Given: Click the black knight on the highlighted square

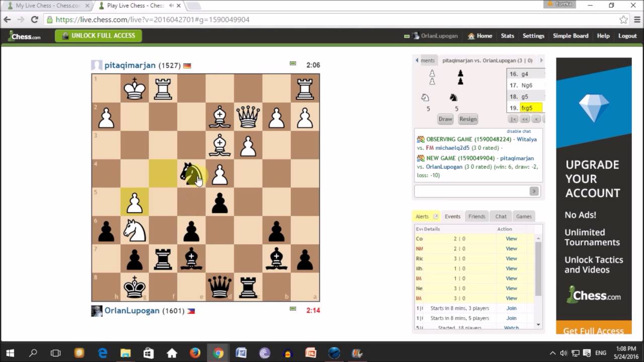Looking at the screenshot, I should (191, 173).
